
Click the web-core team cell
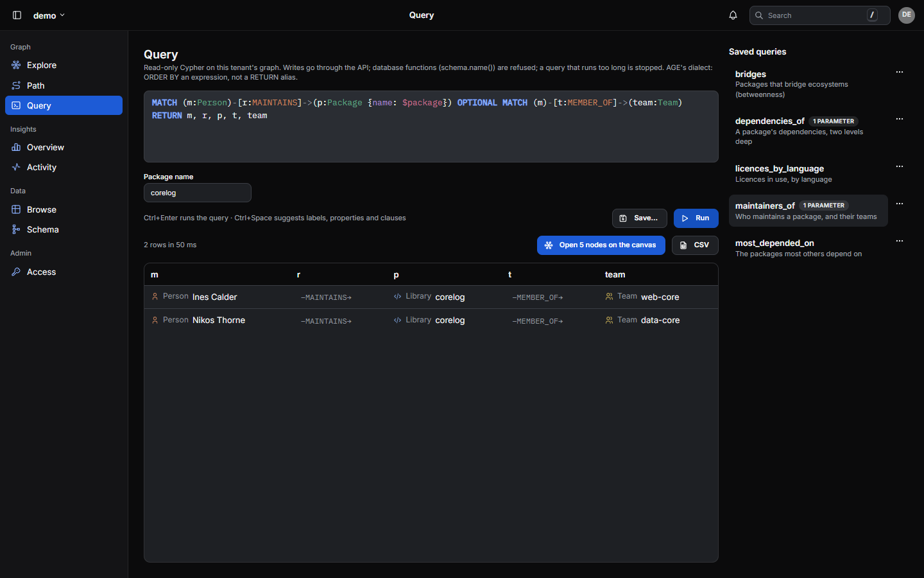642,297
